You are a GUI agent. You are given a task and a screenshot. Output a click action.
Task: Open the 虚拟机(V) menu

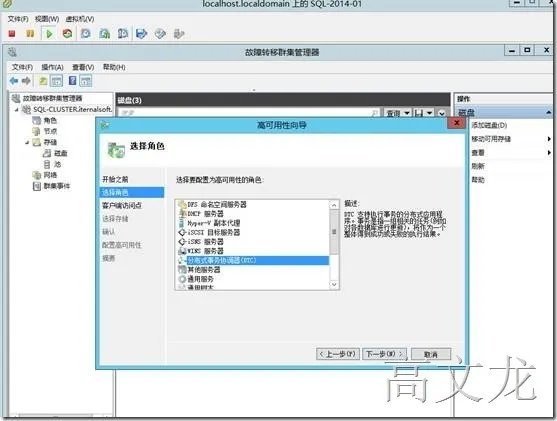(x=80, y=19)
